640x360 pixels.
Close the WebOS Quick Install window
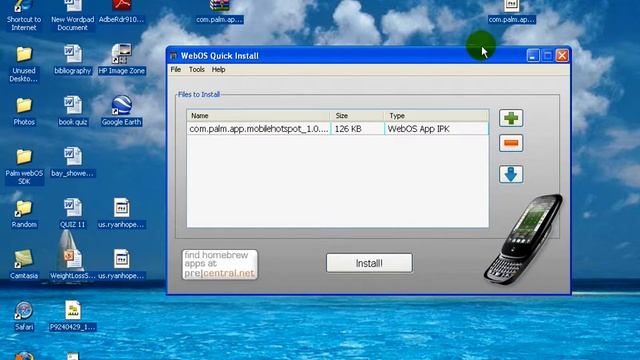[562, 56]
